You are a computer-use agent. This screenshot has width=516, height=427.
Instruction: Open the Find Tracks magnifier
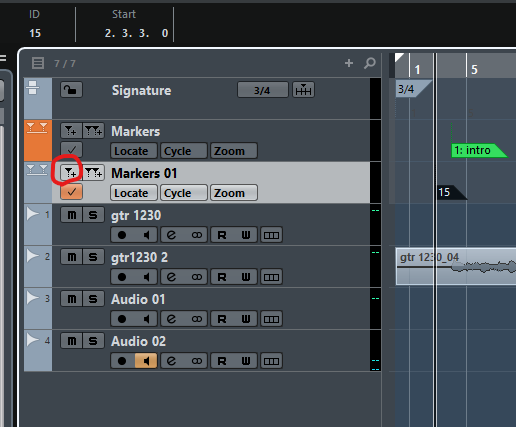pyautogui.click(x=370, y=63)
